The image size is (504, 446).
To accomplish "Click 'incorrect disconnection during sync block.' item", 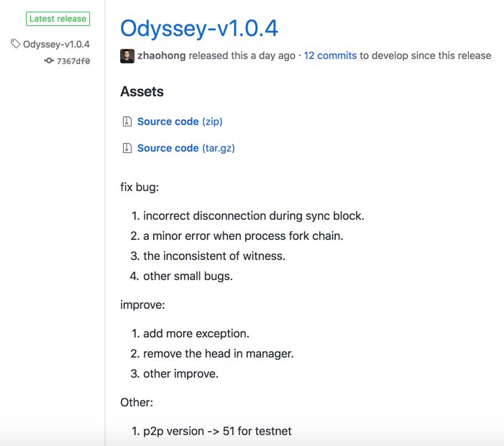I will [254, 215].
